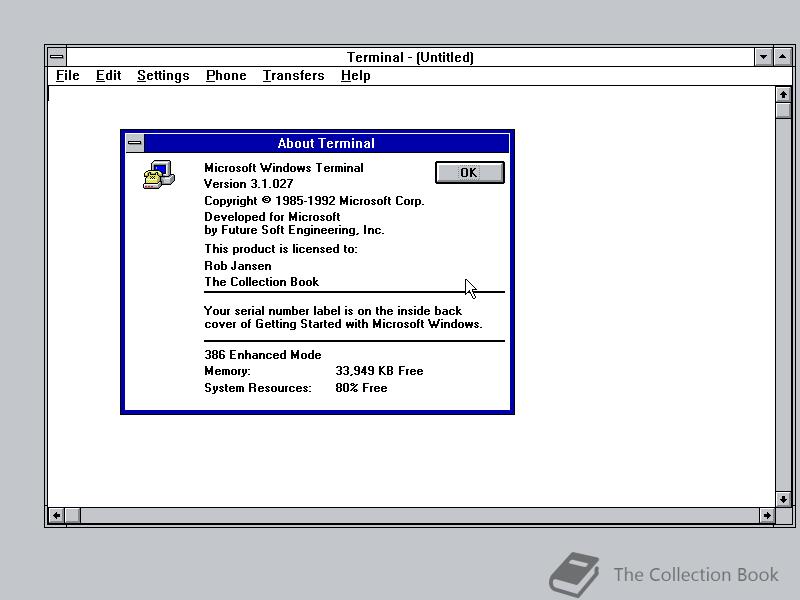Click "Version 3.1.027" text
800x600 pixels.
[248, 184]
